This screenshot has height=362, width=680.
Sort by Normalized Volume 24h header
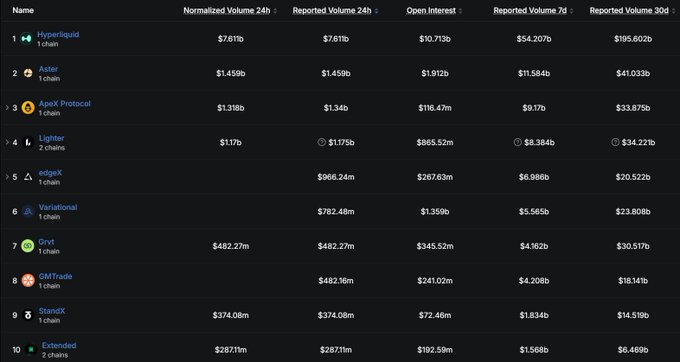(227, 10)
